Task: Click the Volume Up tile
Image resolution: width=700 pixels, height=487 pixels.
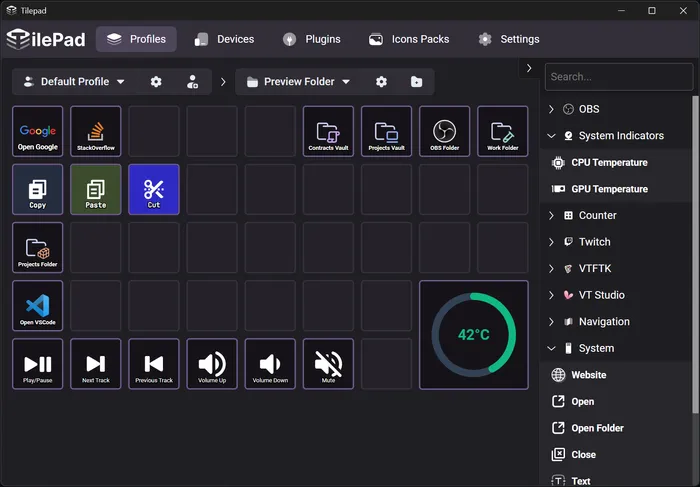Action: [x=212, y=364]
